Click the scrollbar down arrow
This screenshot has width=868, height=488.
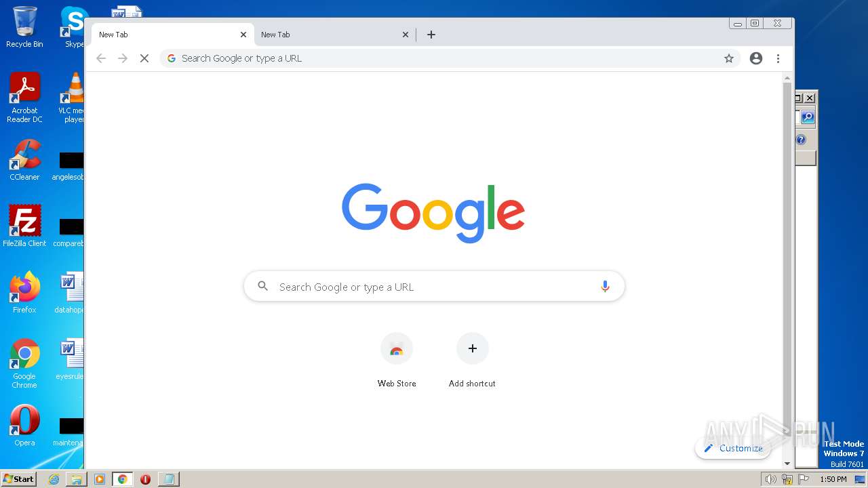click(787, 464)
